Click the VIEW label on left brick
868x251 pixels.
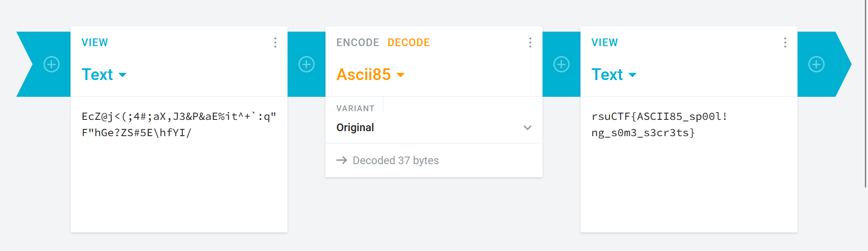(94, 43)
